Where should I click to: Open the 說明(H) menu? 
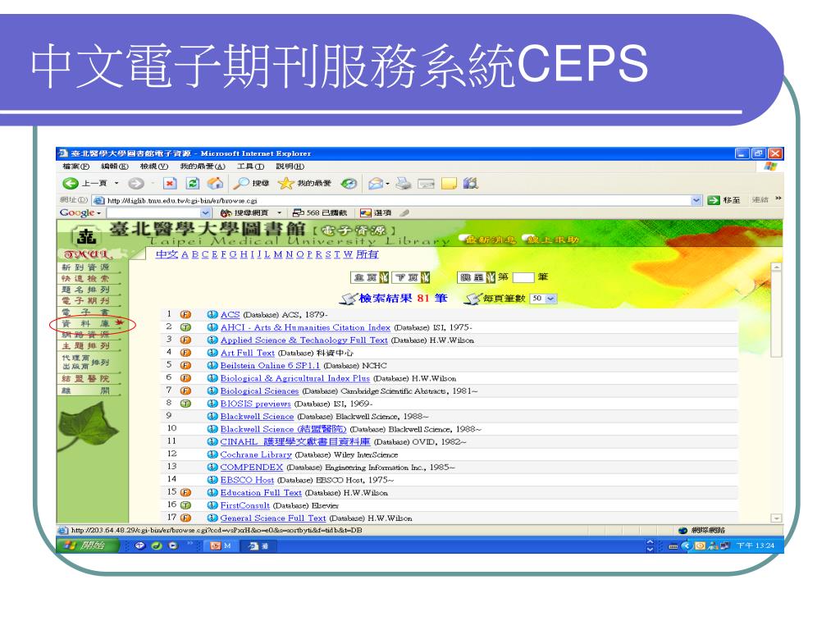coord(290,167)
